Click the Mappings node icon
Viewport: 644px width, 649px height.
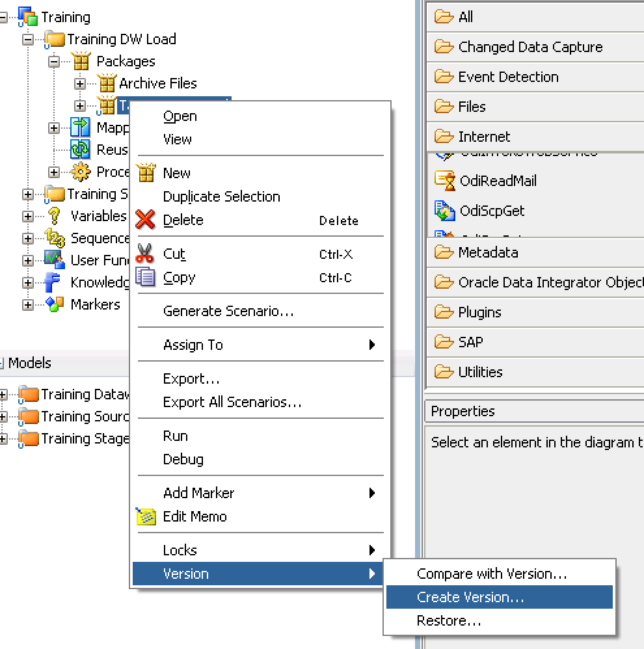tap(80, 127)
